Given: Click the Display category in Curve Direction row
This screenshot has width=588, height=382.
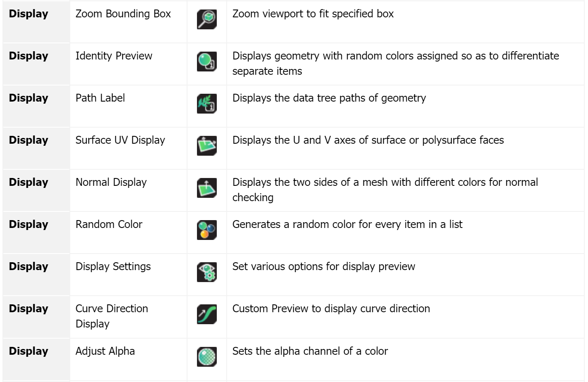Looking at the screenshot, I should tap(28, 308).
